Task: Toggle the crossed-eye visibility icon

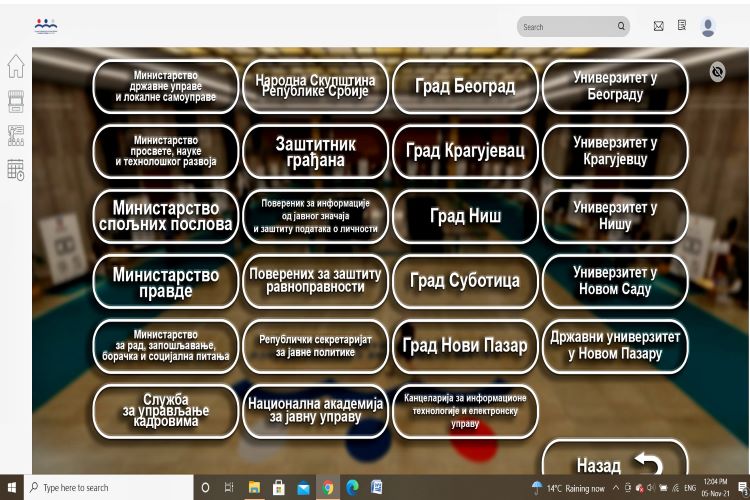Action: click(717, 71)
